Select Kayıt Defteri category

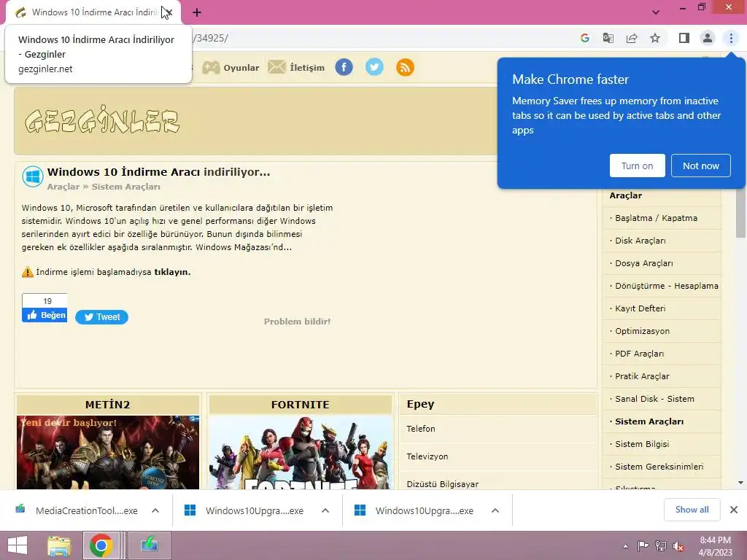pyautogui.click(x=661, y=308)
